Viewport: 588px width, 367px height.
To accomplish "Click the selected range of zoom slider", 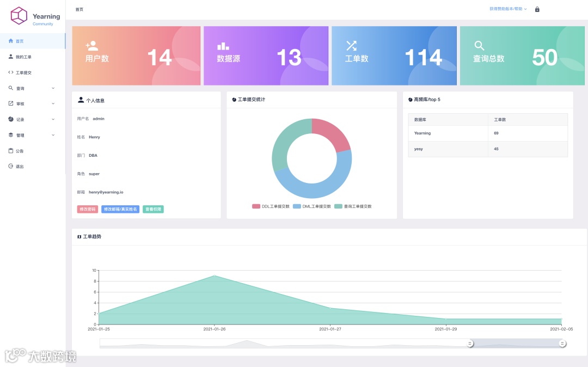I will 516,344.
